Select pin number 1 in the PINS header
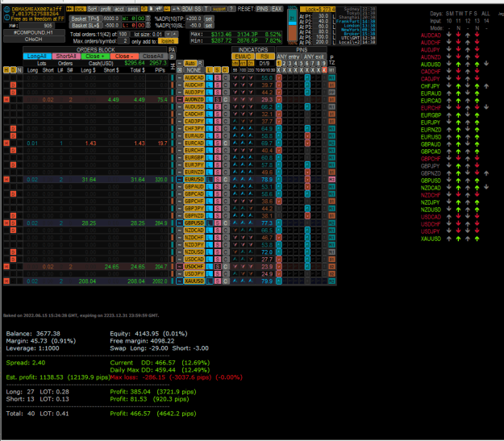504x441 pixels. (279, 64)
